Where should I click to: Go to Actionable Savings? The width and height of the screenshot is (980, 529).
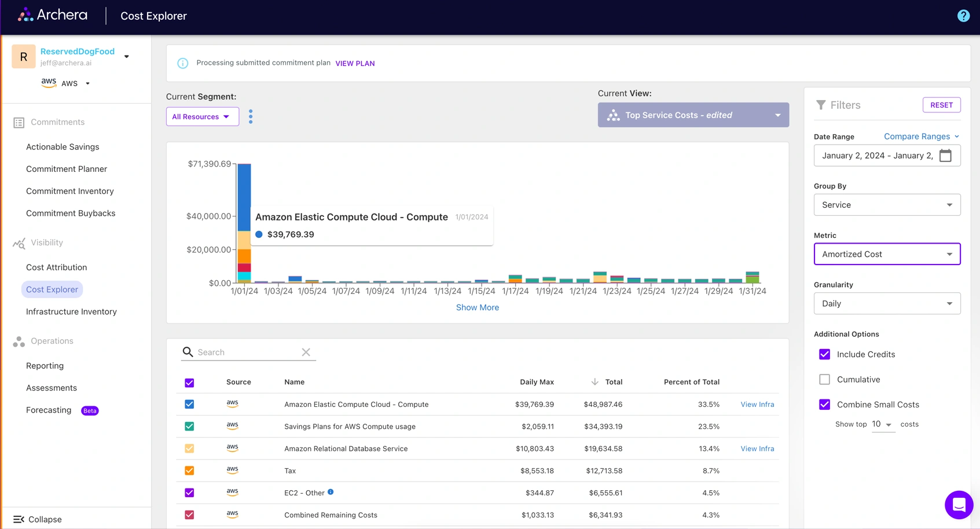63,147
